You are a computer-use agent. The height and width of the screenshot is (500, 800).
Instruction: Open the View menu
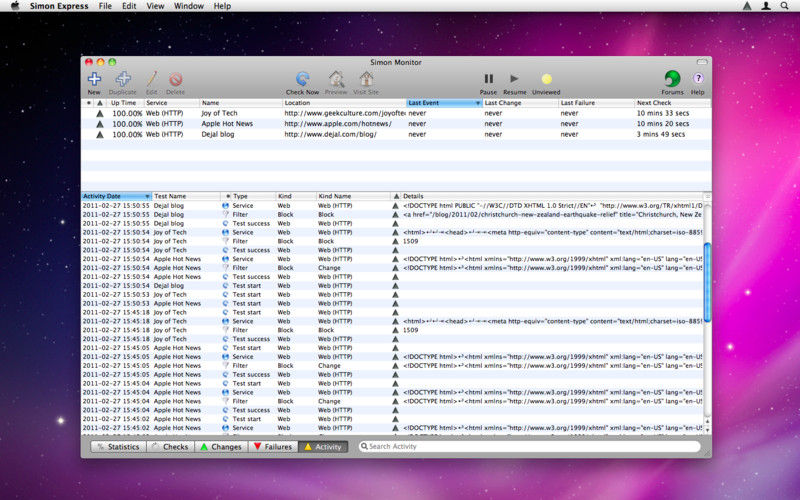155,6
